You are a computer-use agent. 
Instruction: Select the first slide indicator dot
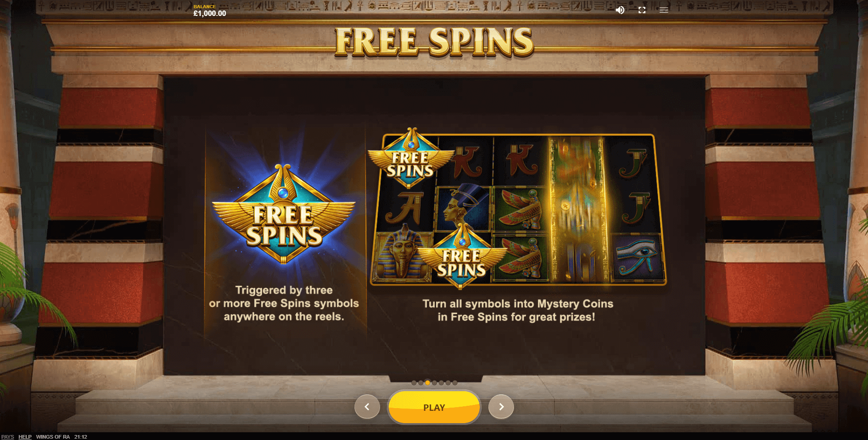click(x=414, y=383)
